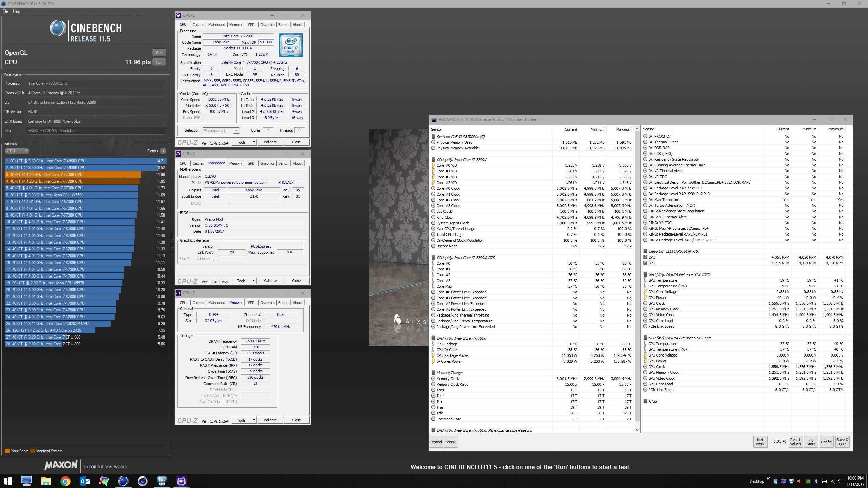The height and width of the screenshot is (488, 868).
Task: Open About tab in Mainboard-tab CPU-Z window
Action: pyautogui.click(x=298, y=163)
